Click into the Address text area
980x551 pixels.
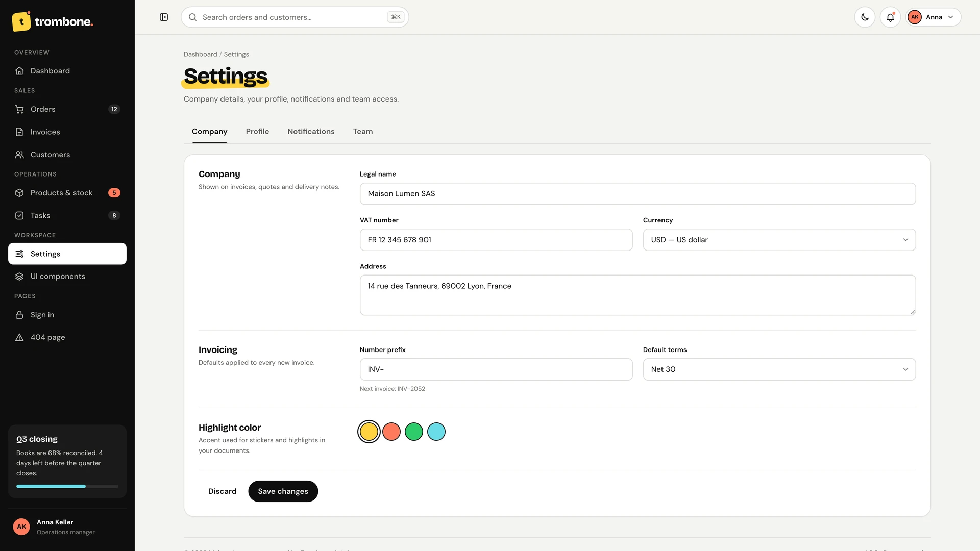coord(638,295)
